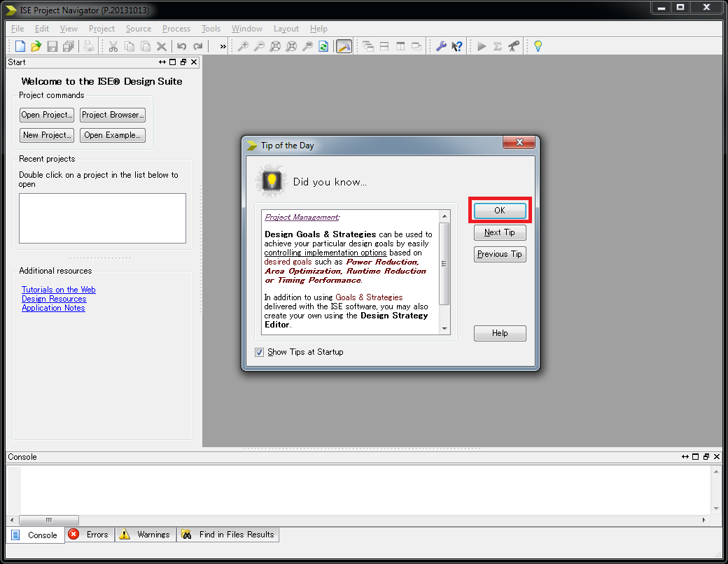
Task: Close the Start panel
Action: click(x=194, y=62)
